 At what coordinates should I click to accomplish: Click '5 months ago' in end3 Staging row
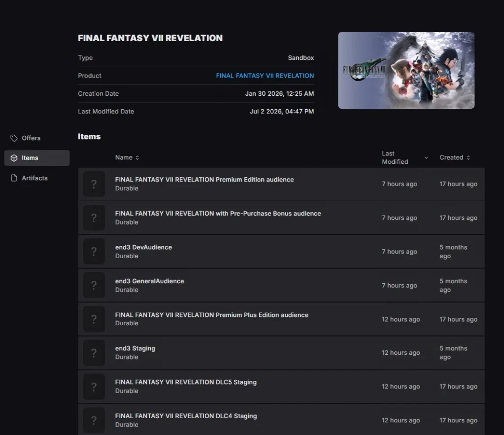(453, 353)
